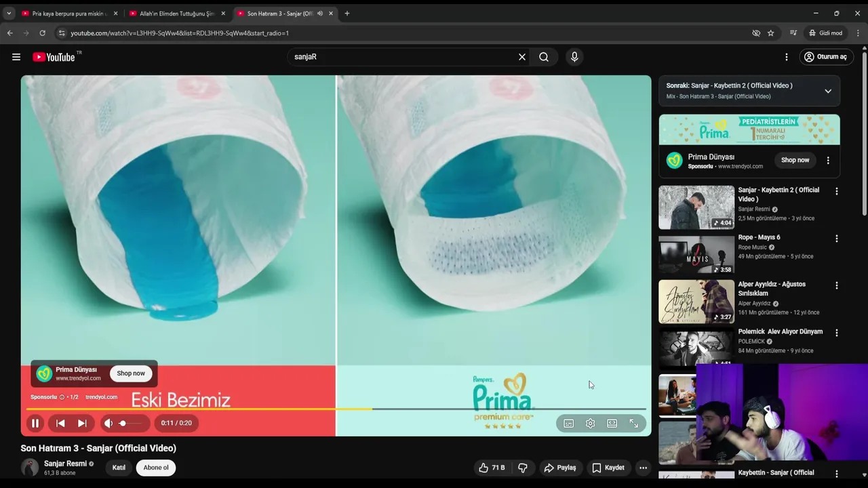Switch to theater mode
868x488 pixels.
click(612, 423)
